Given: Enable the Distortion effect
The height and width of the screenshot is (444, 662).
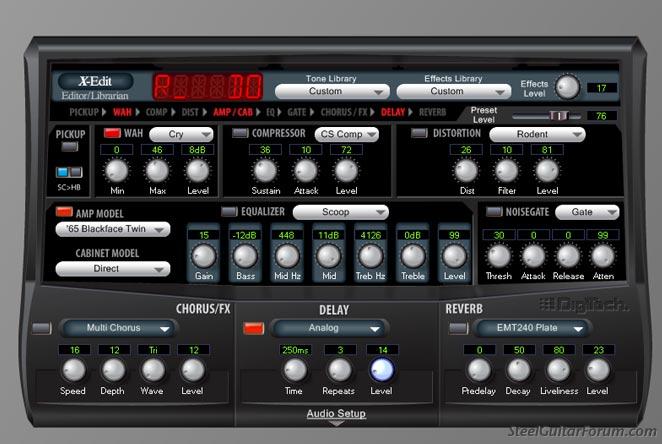Looking at the screenshot, I should click(419, 133).
